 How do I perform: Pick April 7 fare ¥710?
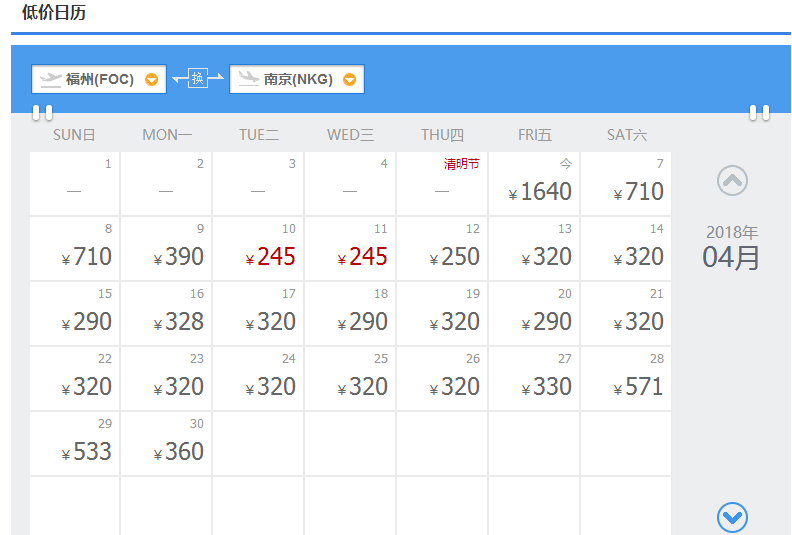[626, 183]
